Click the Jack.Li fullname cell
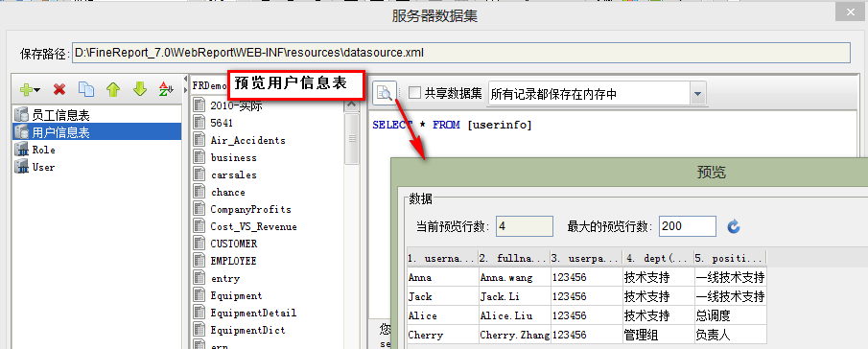The width and height of the screenshot is (868, 349). [x=514, y=296]
